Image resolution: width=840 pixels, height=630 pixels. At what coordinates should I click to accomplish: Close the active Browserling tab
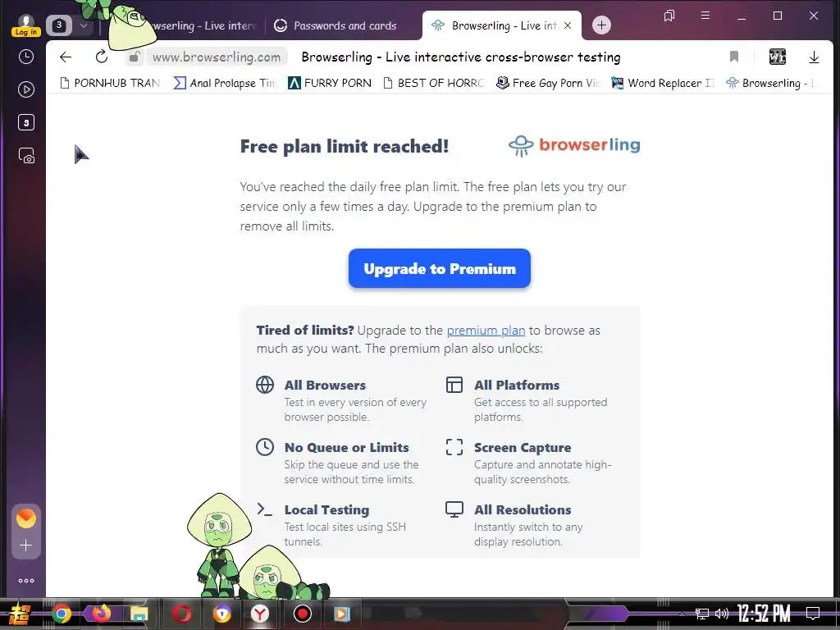pos(568,25)
